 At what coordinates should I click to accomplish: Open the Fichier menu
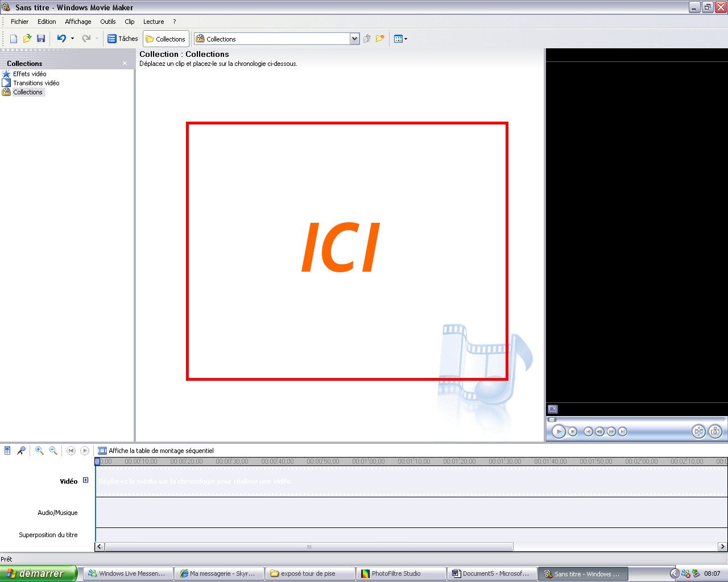tap(19, 22)
